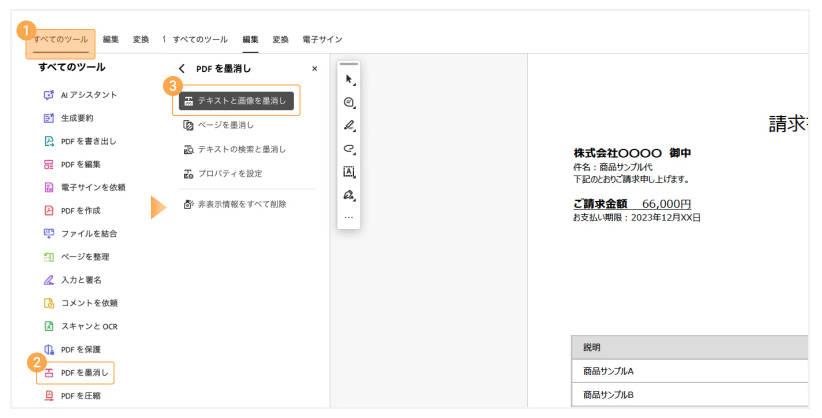The width and height of the screenshot is (822, 418).
Task: Open the AI アシスタント tool
Action: 80,95
